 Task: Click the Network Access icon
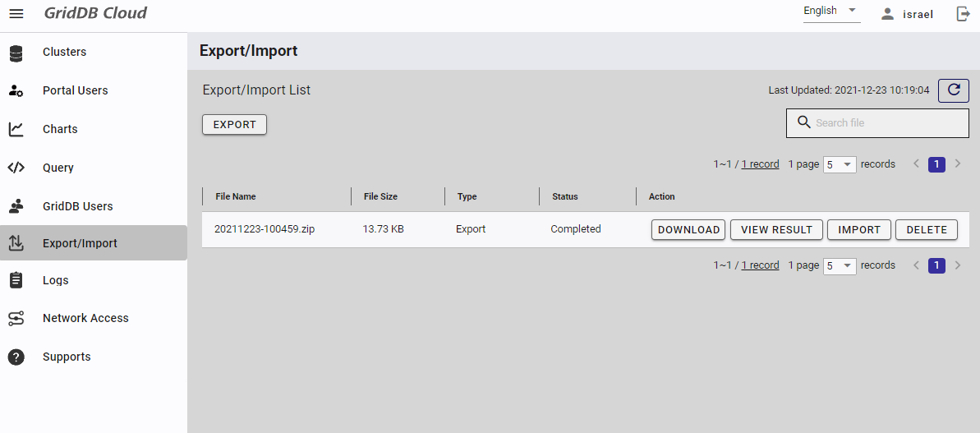click(16, 319)
